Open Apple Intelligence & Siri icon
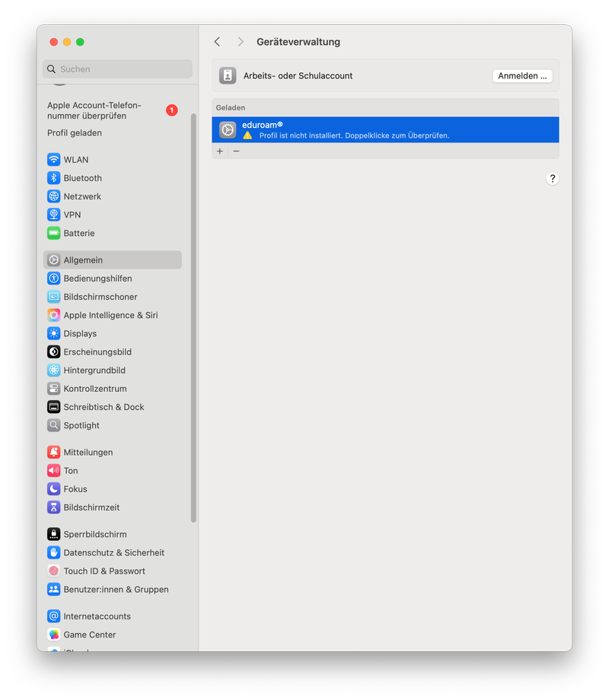The height and width of the screenshot is (700, 609). (x=53, y=315)
